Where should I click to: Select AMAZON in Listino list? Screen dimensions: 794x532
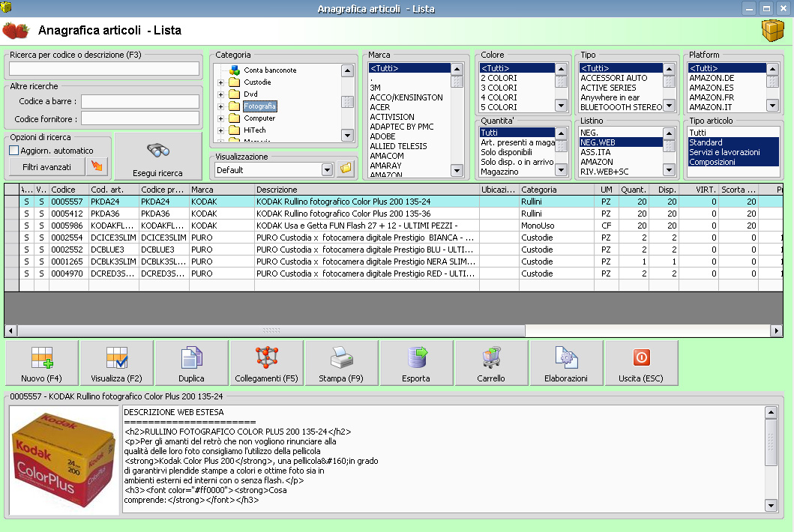coord(621,162)
